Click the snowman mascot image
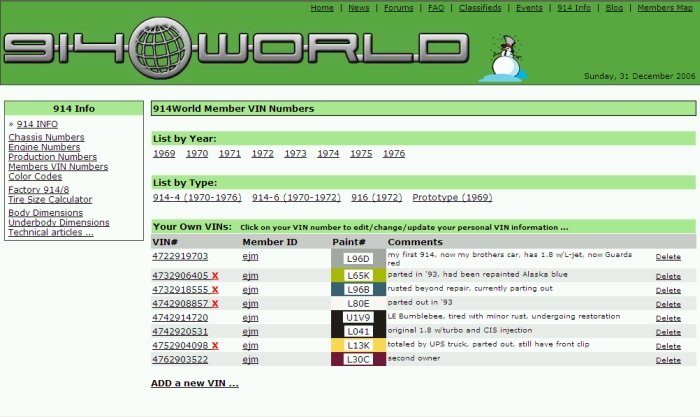Viewport: 700px width, 417px height. tap(503, 58)
